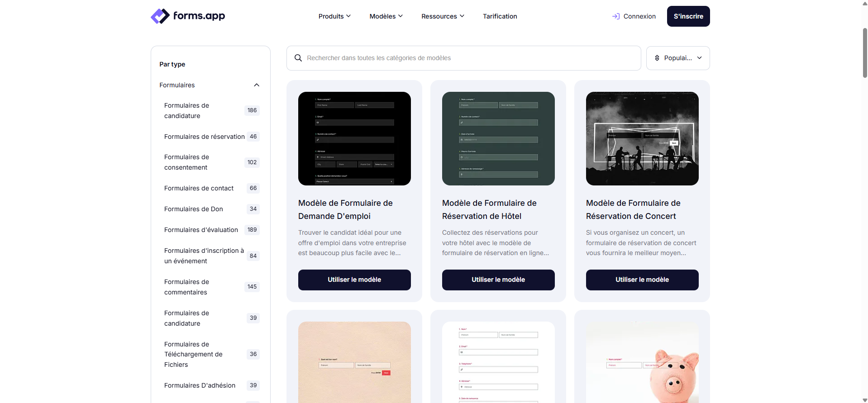Open Demande D'emploi template thumbnail
This screenshot has height=403, width=868.
pos(354,138)
